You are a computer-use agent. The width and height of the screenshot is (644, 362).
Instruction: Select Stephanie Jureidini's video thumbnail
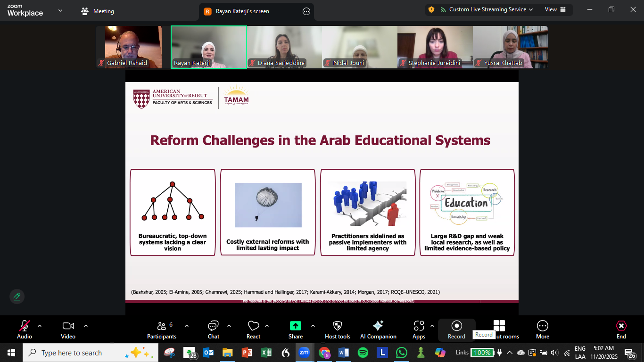[435, 47]
